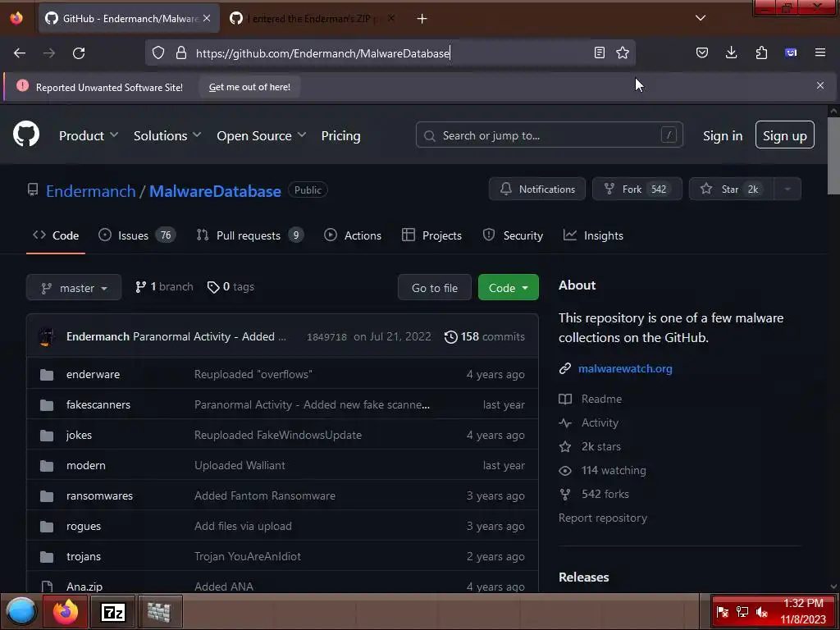This screenshot has height=630, width=840.
Task: Click Get me out of here button
Action: [249, 87]
